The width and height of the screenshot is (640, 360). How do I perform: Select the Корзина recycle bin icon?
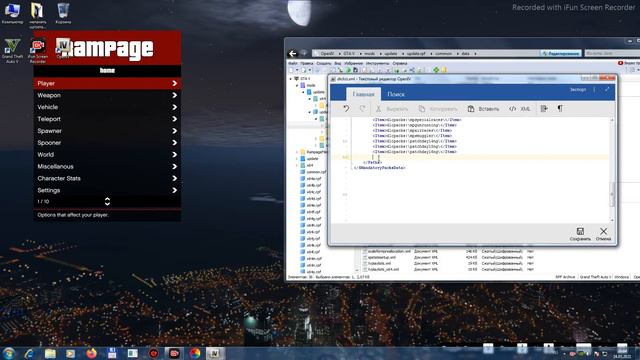pos(63,13)
